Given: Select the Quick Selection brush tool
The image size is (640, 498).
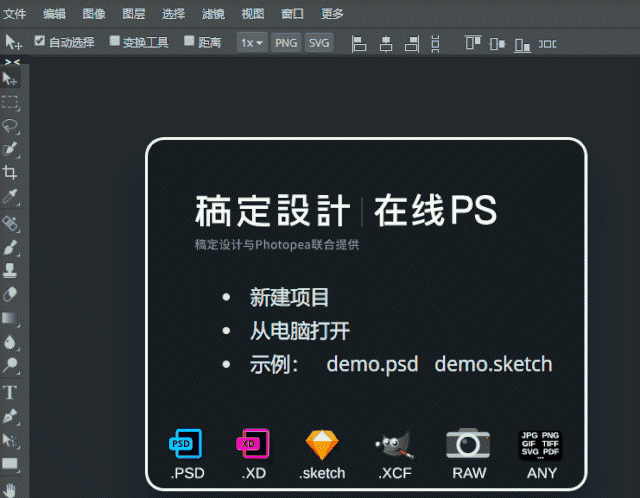Looking at the screenshot, I should [10, 149].
